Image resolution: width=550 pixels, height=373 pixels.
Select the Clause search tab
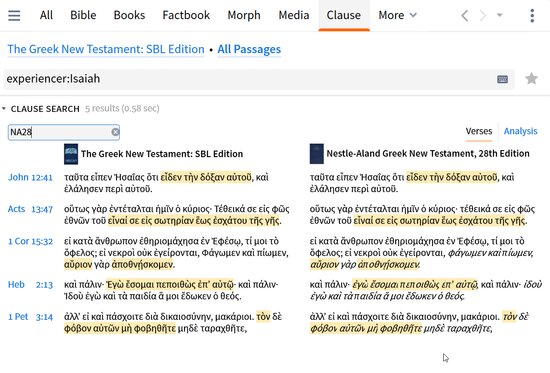pos(343,15)
